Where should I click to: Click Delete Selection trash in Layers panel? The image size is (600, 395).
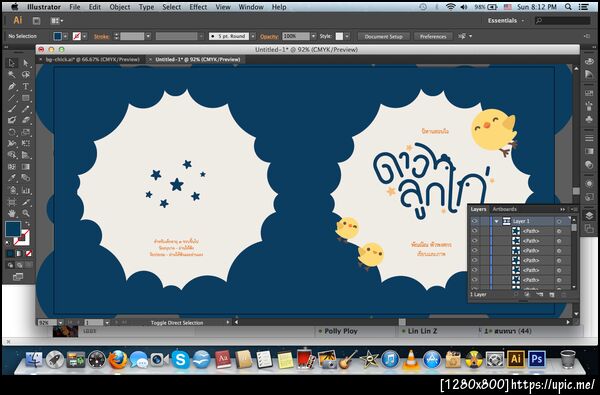click(564, 294)
